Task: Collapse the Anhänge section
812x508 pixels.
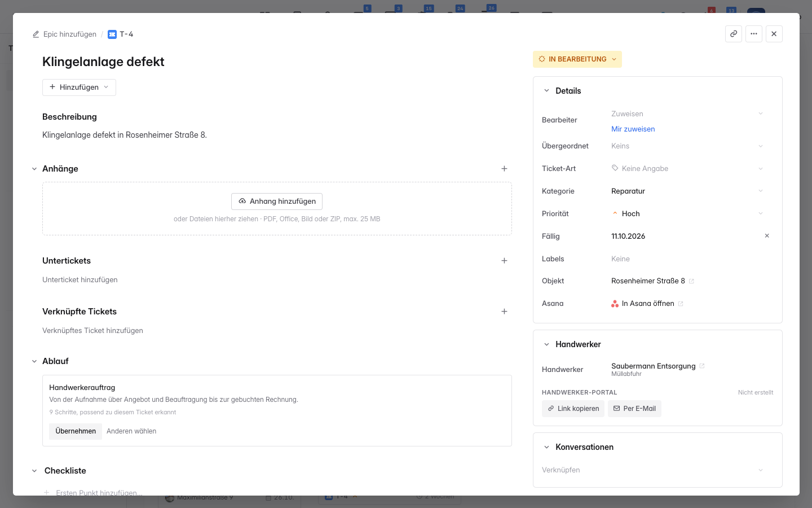Action: tap(34, 169)
